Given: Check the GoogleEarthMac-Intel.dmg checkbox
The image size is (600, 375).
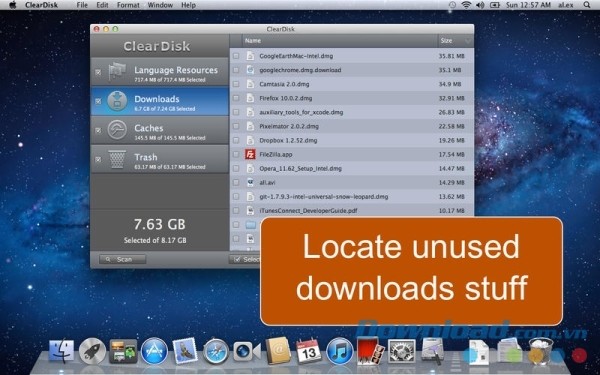Looking at the screenshot, I should coord(236,56).
